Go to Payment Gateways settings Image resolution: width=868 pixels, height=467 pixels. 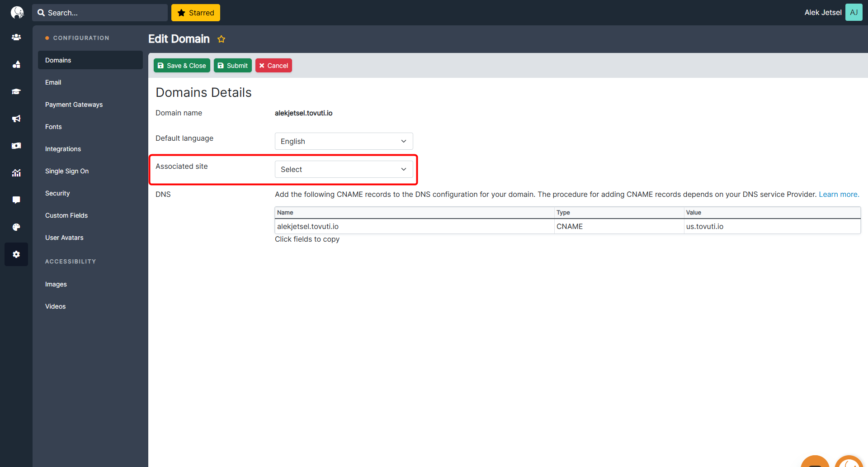(x=74, y=105)
